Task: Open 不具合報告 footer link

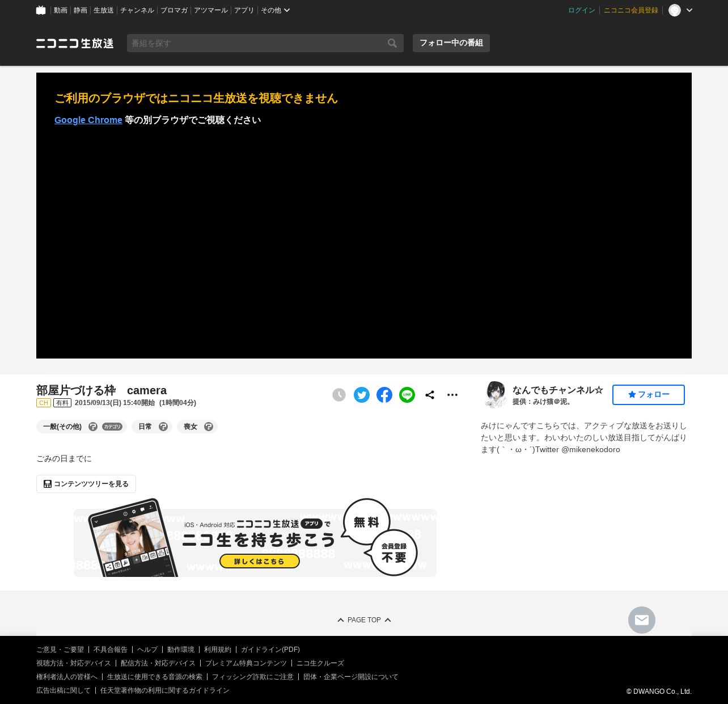Action: [x=111, y=650]
